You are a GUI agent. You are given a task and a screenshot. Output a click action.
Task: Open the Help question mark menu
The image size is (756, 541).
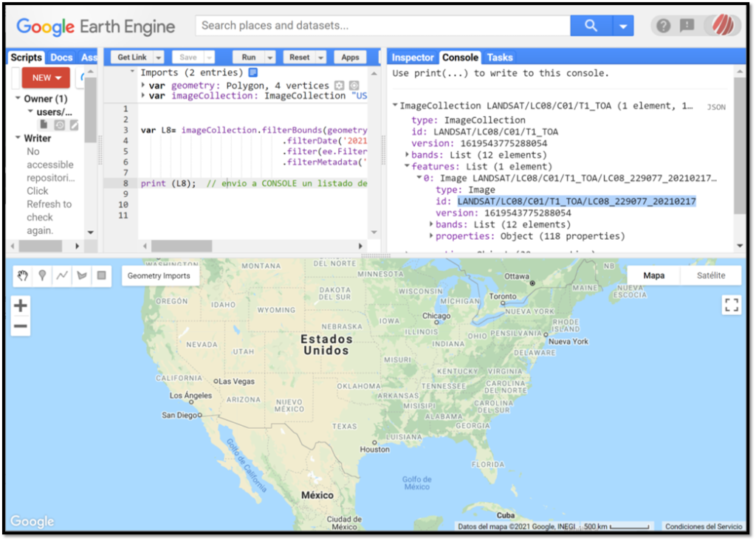click(x=664, y=26)
